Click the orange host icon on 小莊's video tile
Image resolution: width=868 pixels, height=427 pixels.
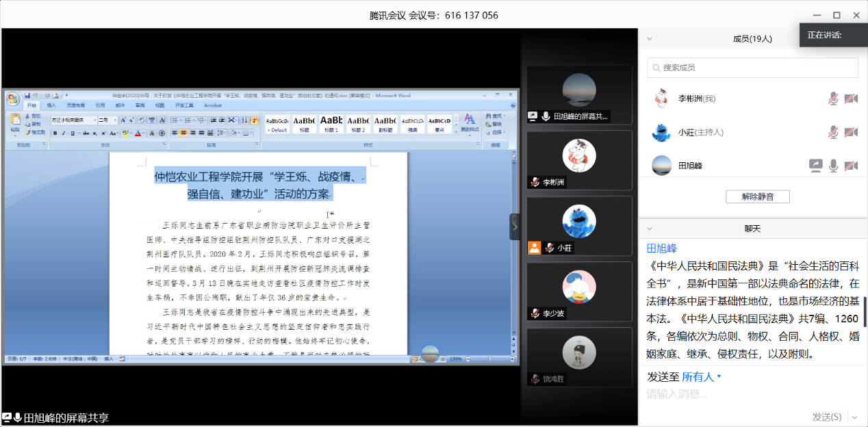(x=534, y=248)
